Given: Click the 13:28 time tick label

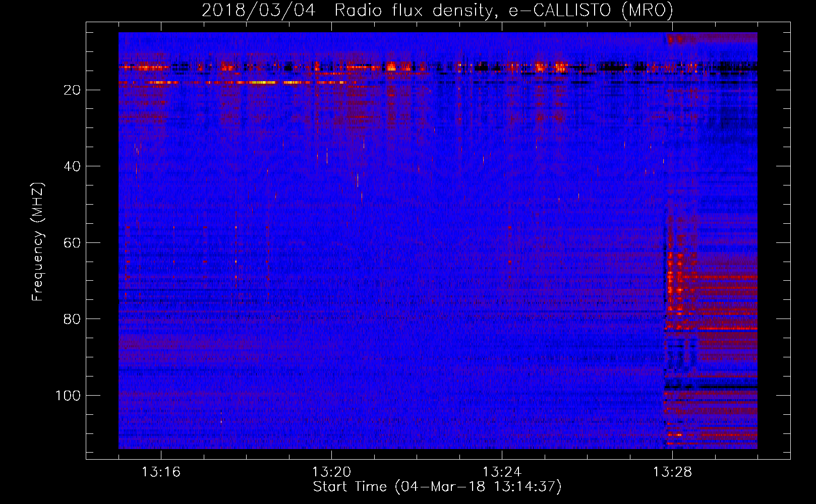Looking at the screenshot, I should pyautogui.click(x=672, y=472).
